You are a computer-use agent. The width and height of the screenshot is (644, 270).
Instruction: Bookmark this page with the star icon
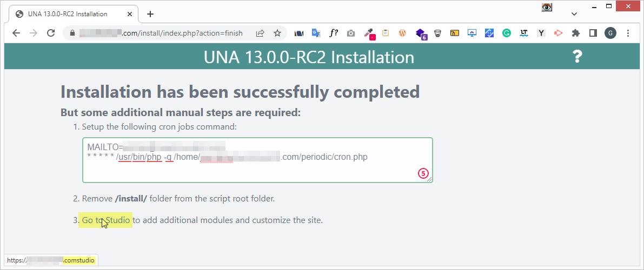(x=277, y=33)
